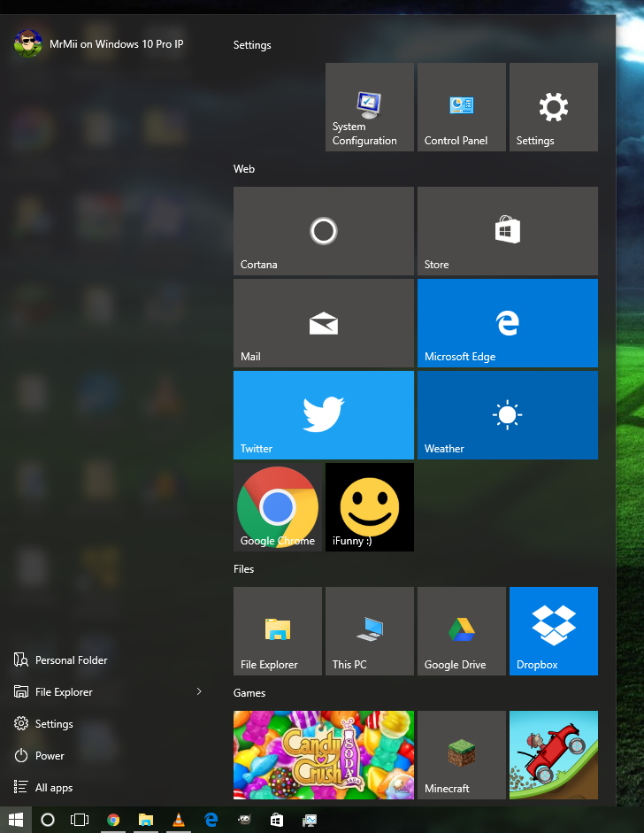Screen dimensions: 644x833
Task: Open the iFunny :) smiley tile
Action: coord(369,506)
